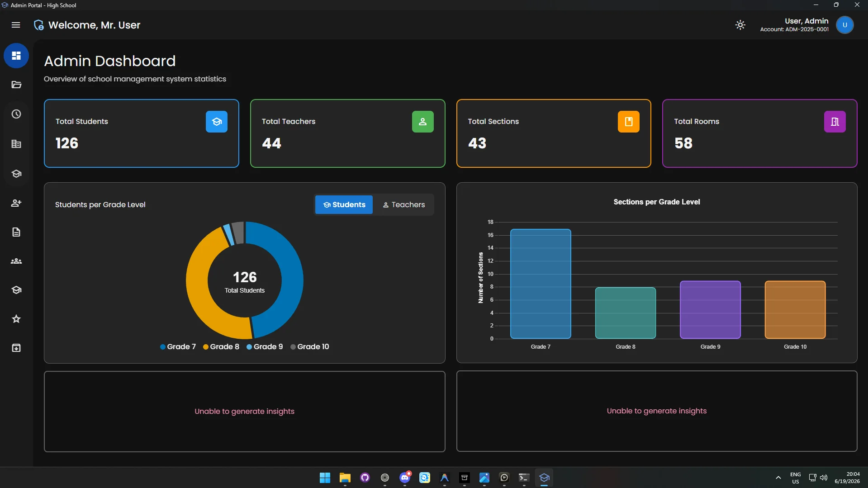The height and width of the screenshot is (488, 868).
Task: Open Windows Start menu
Action: click(x=325, y=478)
